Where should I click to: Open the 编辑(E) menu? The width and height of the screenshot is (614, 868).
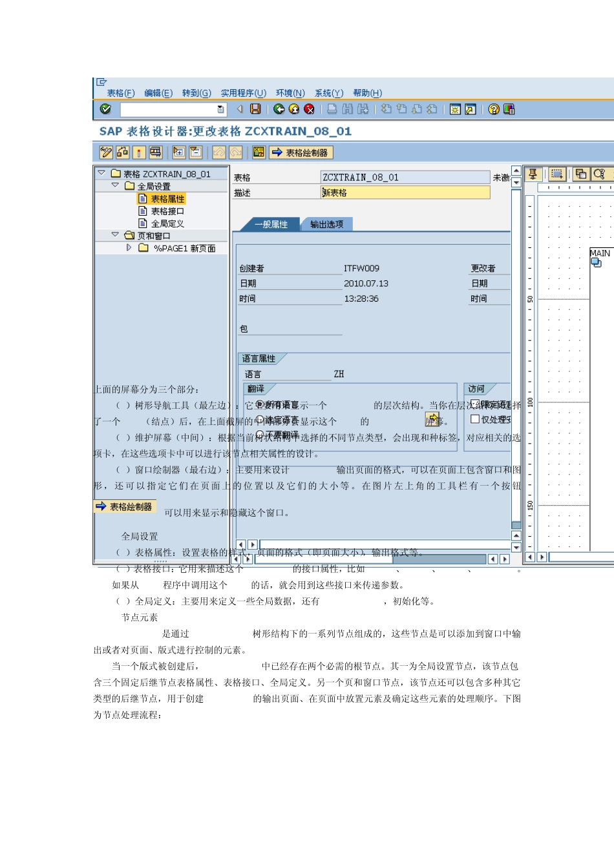[x=158, y=93]
